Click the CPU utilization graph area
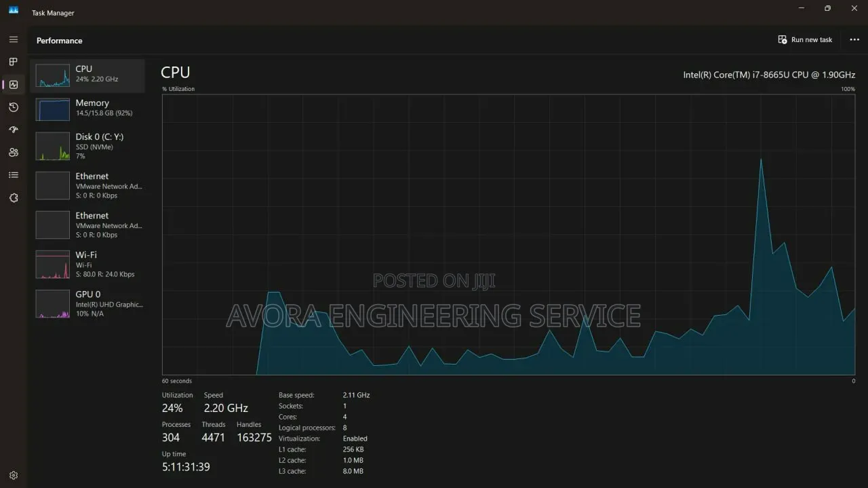Viewport: 868px width, 488px height. point(509,234)
